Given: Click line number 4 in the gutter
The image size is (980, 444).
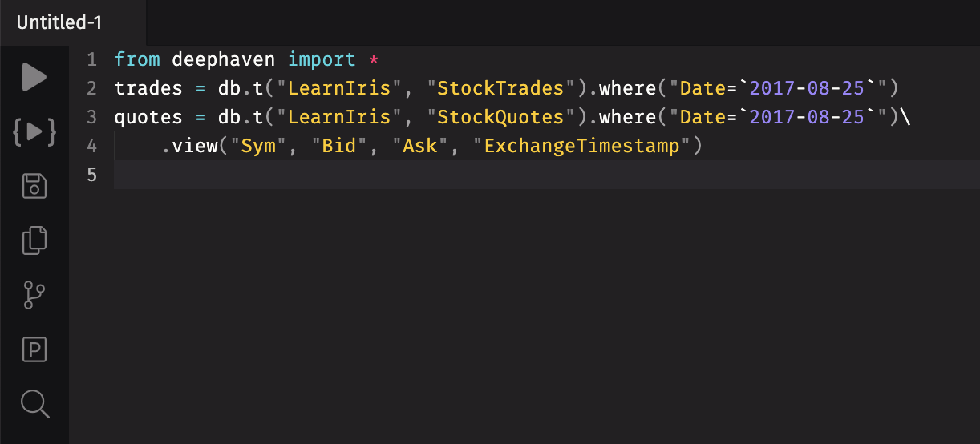Looking at the screenshot, I should tap(91, 146).
